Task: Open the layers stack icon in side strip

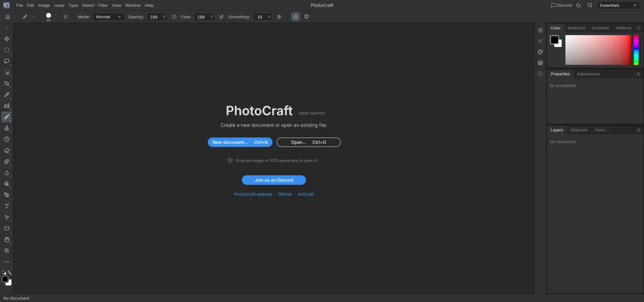Action: (x=540, y=63)
